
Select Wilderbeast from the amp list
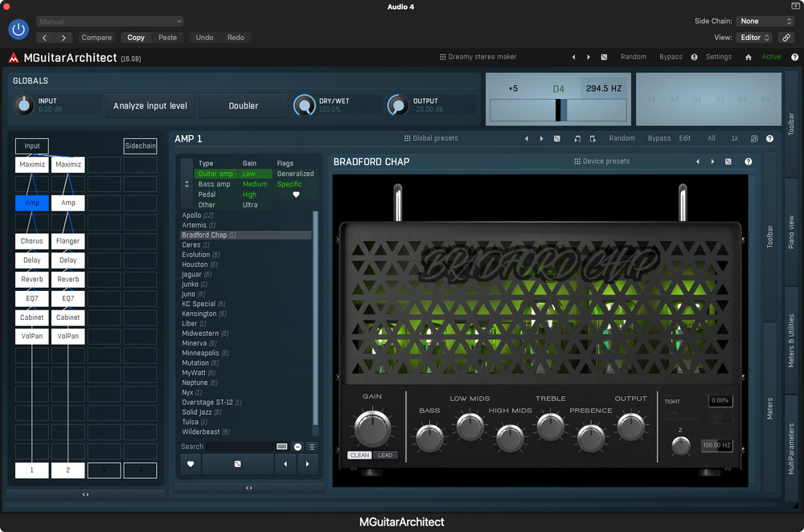(201, 432)
